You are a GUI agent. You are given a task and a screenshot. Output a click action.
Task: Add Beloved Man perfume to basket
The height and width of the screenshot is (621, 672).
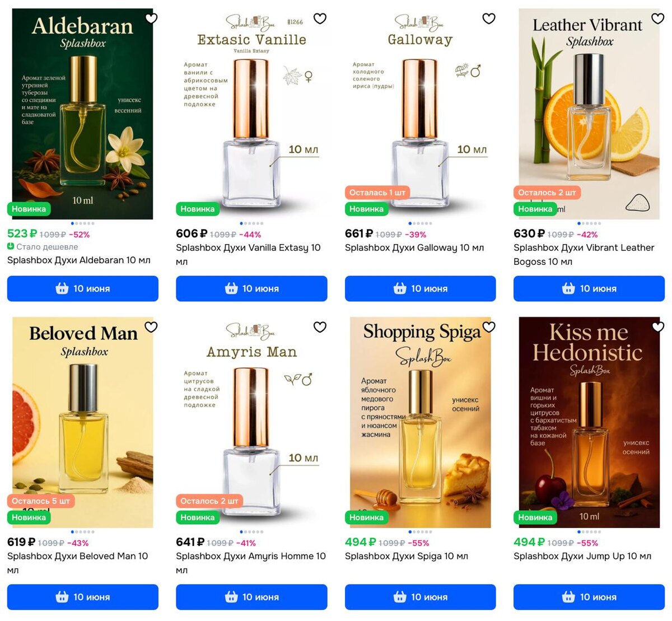pos(83,597)
